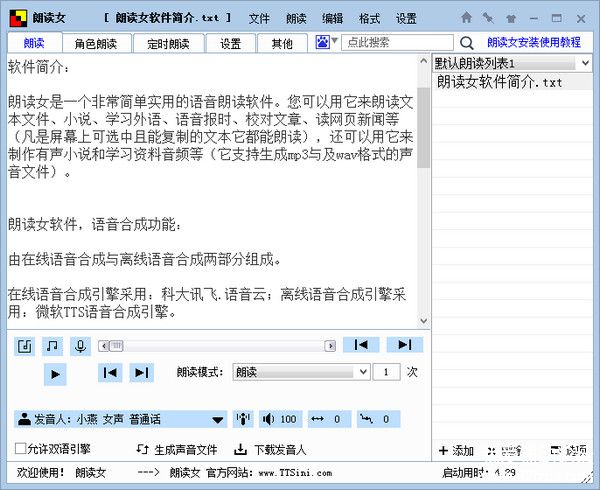This screenshot has height=490, width=600.
Task: Click the magnifier search icon
Action: point(466,43)
